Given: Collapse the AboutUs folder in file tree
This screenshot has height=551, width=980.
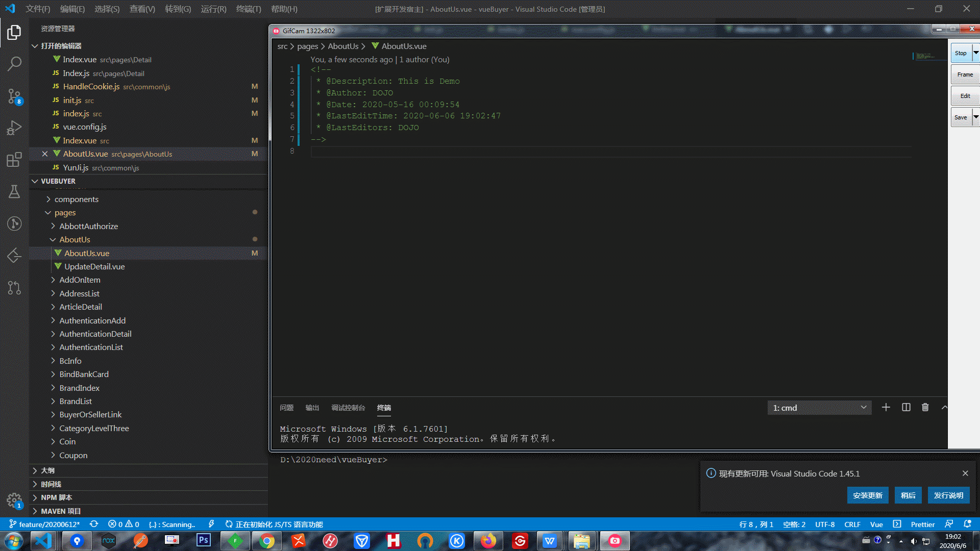Looking at the screenshot, I should coord(54,239).
